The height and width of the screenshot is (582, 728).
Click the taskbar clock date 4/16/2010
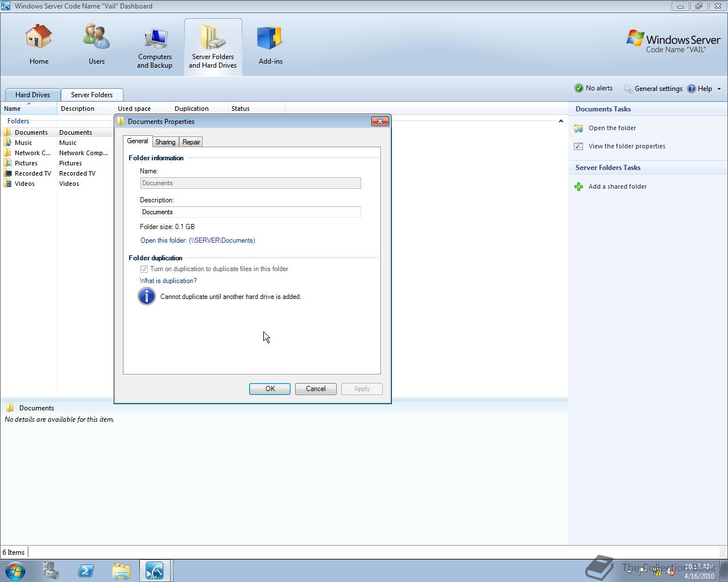point(699,576)
